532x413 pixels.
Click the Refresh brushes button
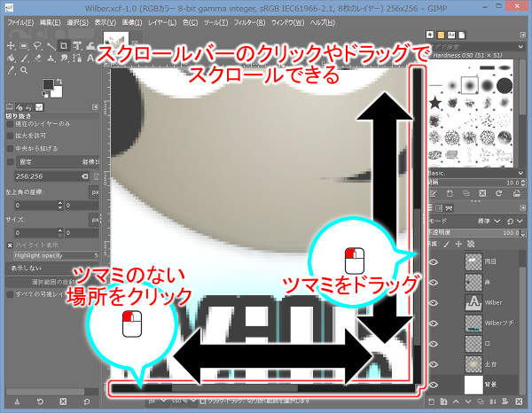[498, 193]
